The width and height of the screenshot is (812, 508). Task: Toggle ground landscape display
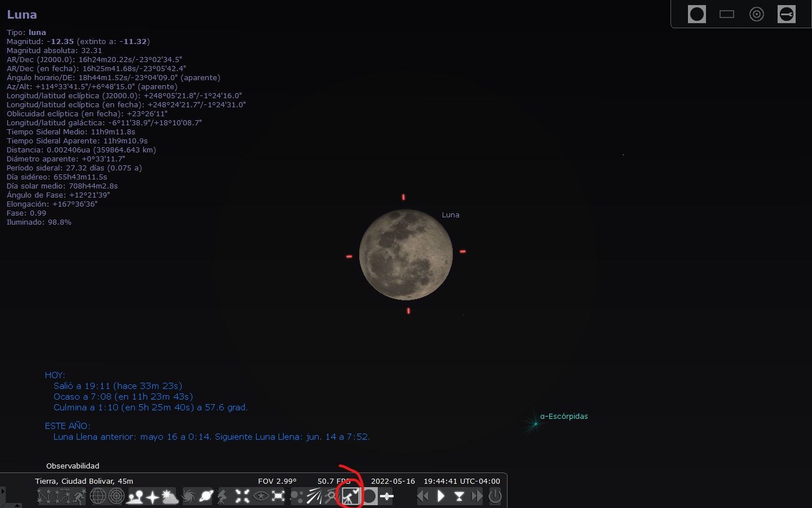coord(135,496)
